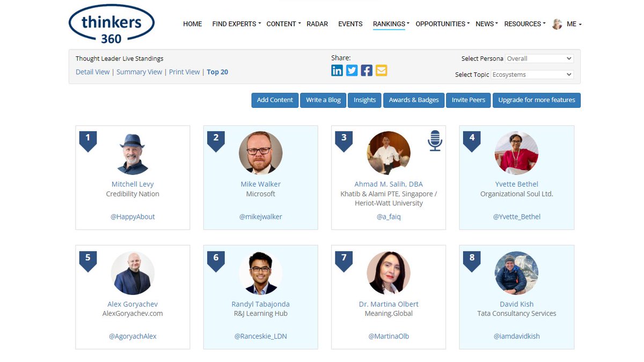Viewport: 644px width, 362px height.
Task: Click the Add Content button
Action: 275,100
